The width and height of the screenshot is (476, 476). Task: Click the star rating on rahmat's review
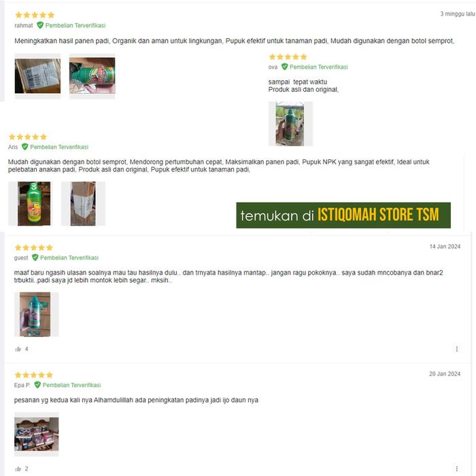pyautogui.click(x=35, y=15)
